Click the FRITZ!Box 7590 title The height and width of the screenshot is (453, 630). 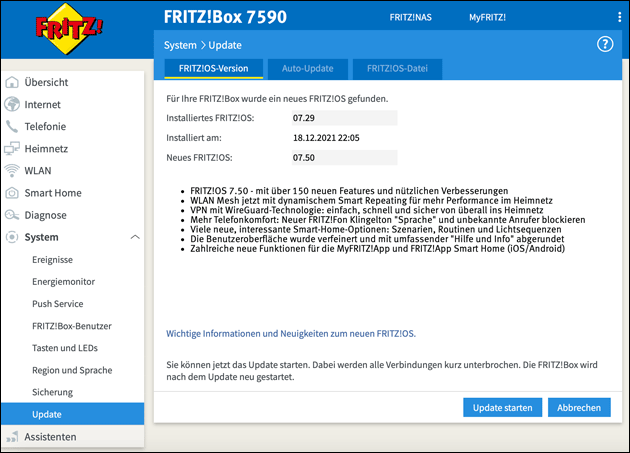pos(225,17)
